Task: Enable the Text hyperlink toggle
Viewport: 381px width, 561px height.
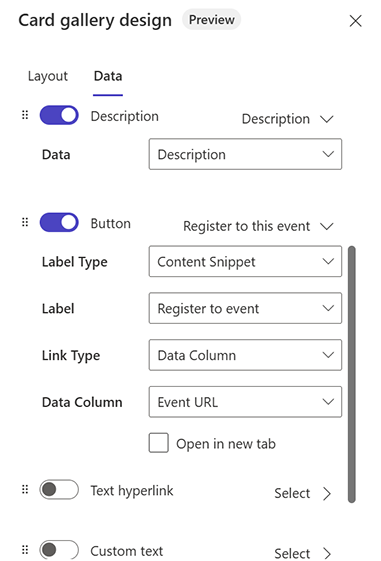Action: tap(59, 489)
